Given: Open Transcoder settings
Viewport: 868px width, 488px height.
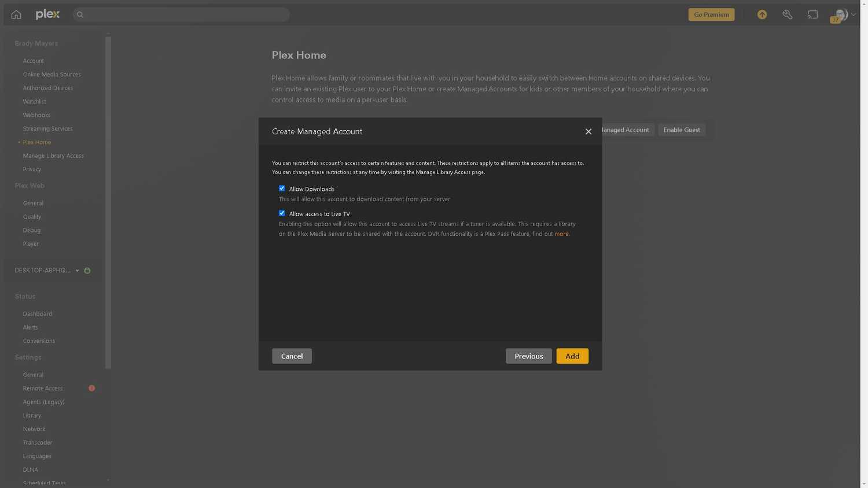Looking at the screenshot, I should click(38, 442).
